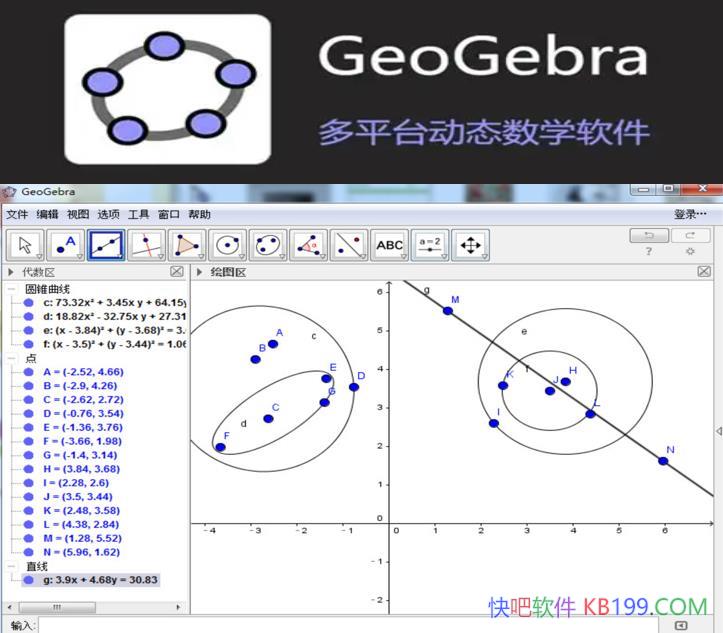
Task: Click the Redo button
Action: coord(690,235)
